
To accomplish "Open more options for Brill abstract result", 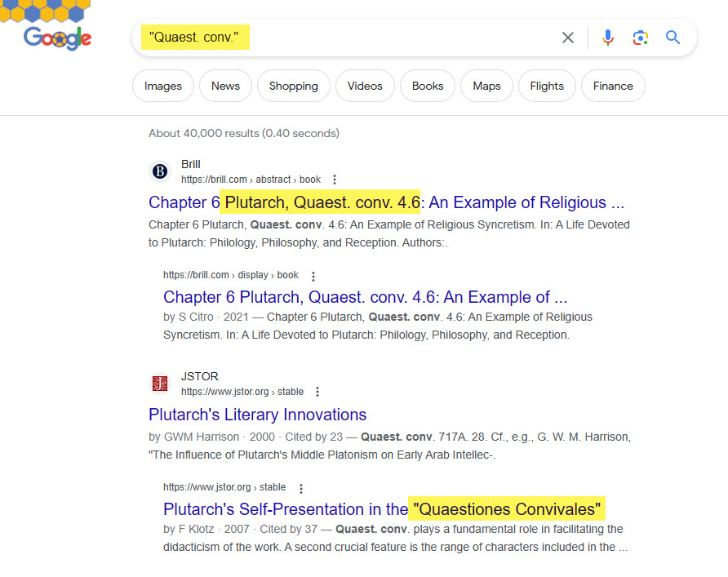I will [335, 180].
